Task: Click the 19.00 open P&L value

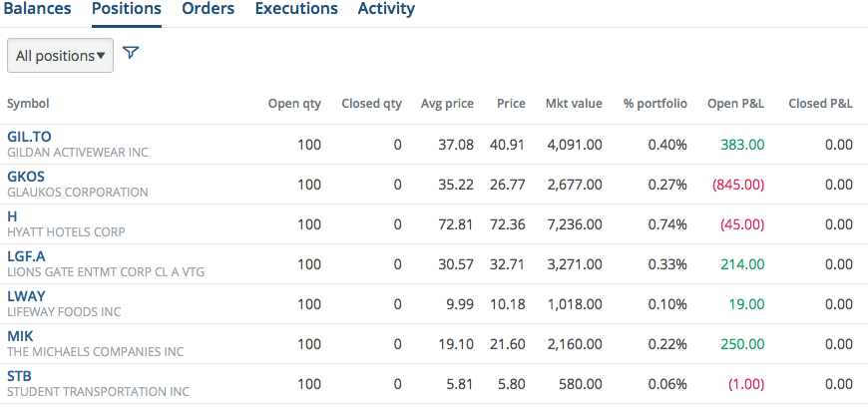Action: (747, 304)
